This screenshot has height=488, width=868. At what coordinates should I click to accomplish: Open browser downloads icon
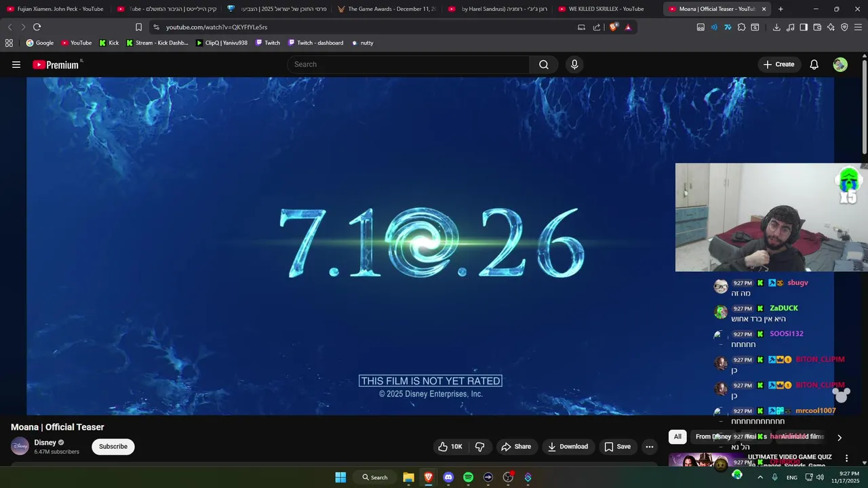[776, 27]
